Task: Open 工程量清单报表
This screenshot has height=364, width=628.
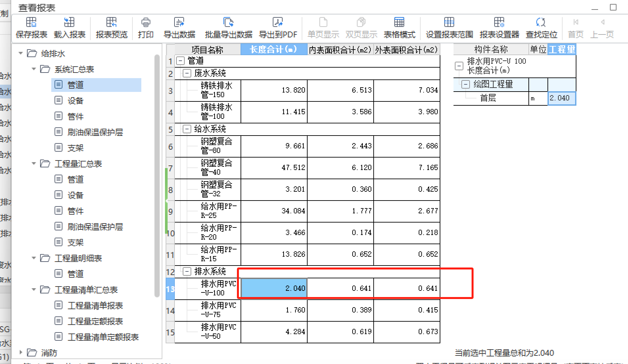Action: point(95,305)
